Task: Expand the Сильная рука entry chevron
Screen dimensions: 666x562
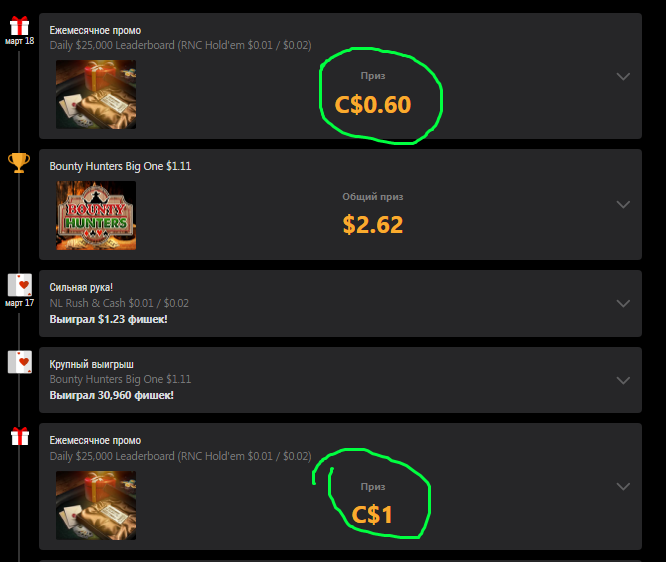Action: pos(623,303)
